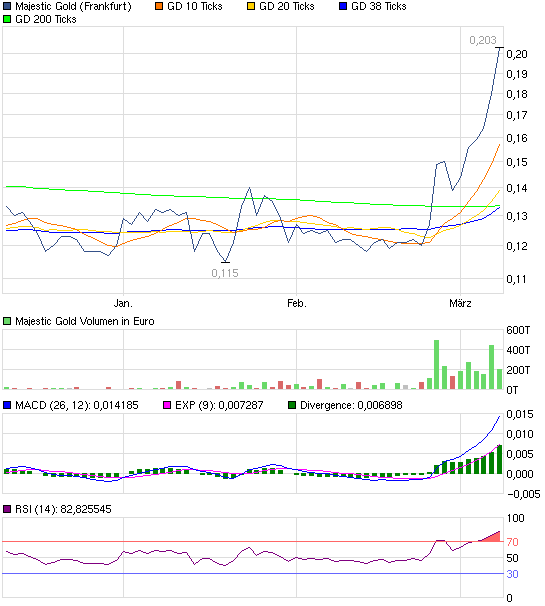Click the 0 RSI axis value
The height and width of the screenshot is (606, 545).
[x=509, y=598]
